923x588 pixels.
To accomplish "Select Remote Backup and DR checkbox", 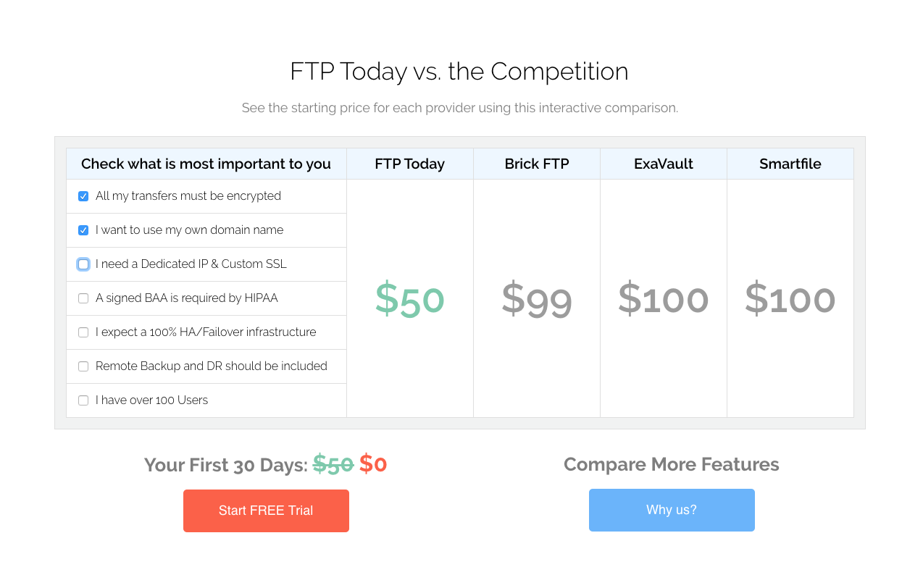I will click(83, 366).
